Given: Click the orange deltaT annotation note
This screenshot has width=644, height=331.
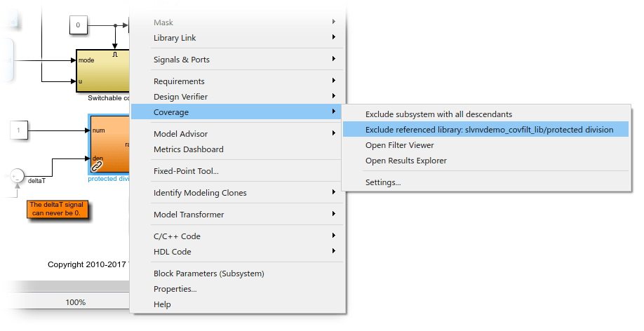Looking at the screenshot, I should click(59, 208).
